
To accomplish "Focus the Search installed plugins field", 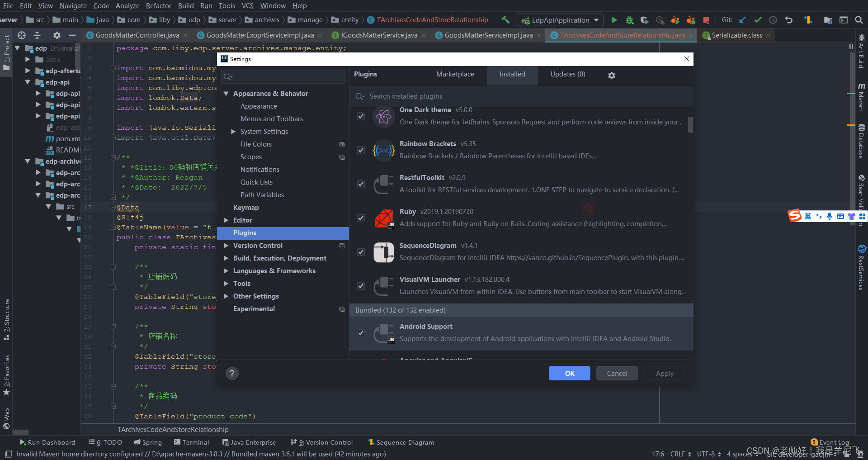I will click(521, 96).
